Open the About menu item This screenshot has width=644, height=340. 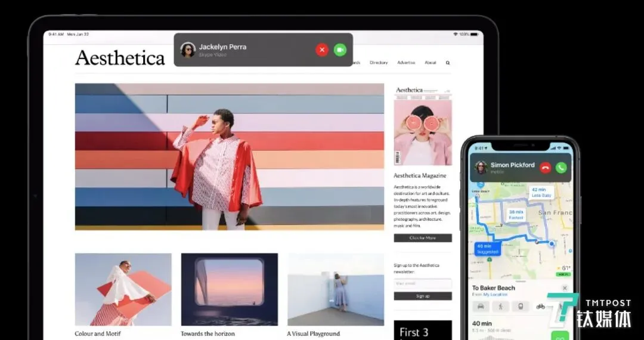(x=430, y=63)
